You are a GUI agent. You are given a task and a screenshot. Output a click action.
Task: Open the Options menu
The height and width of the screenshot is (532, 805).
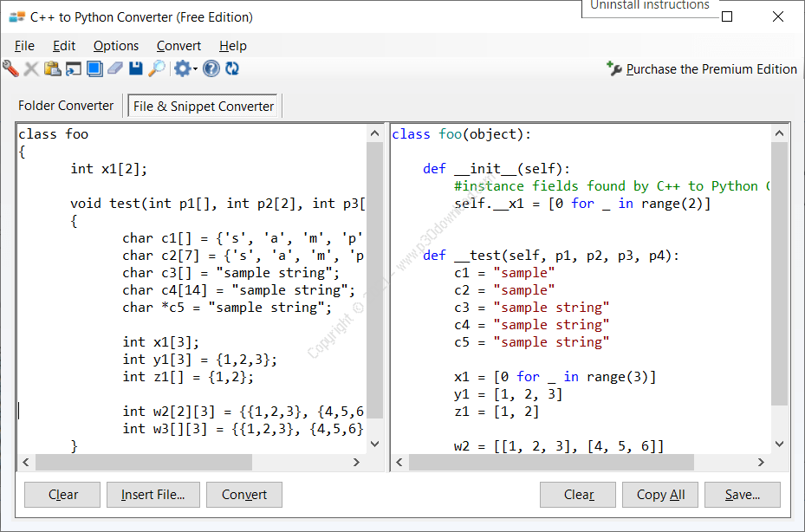point(117,45)
